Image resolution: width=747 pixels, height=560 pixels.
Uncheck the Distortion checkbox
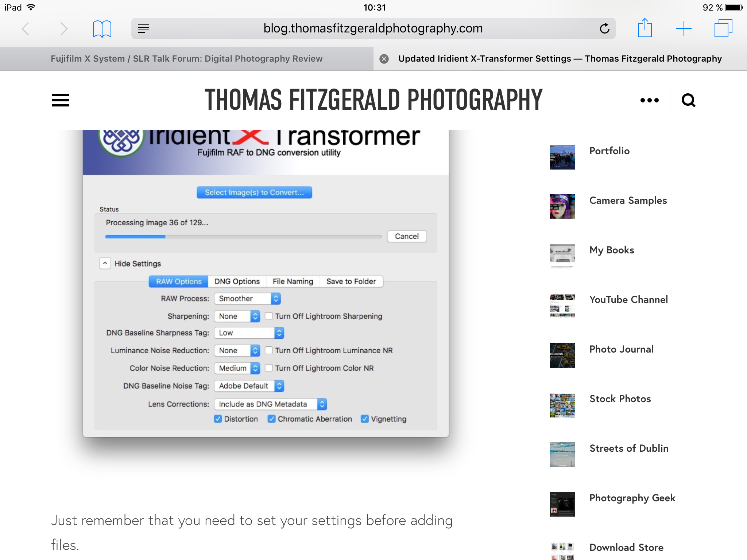(x=218, y=419)
